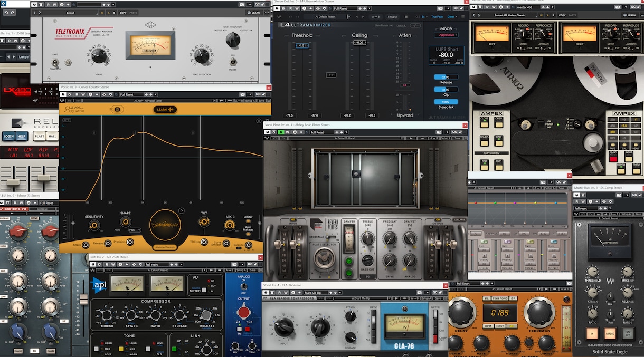Click the API logo in API-2500 plugin
This screenshot has width=644, height=357.
point(99,285)
